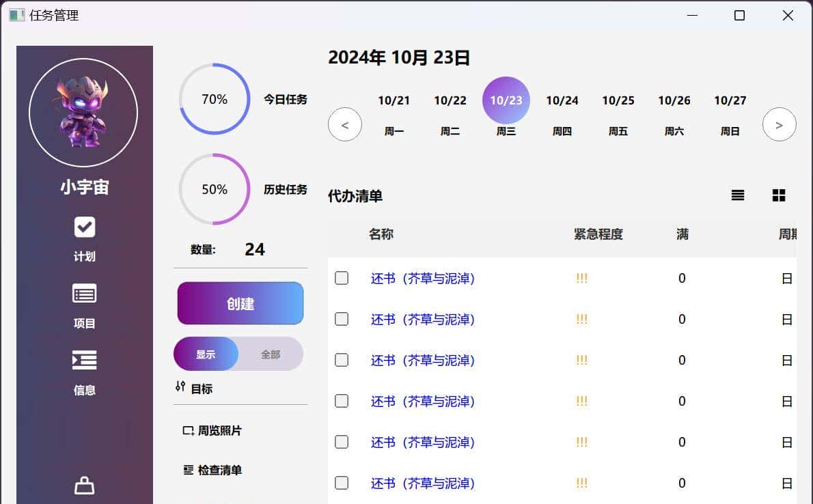Click the lock icon at sidebar bottom
The width and height of the screenshot is (813, 504).
(84, 485)
